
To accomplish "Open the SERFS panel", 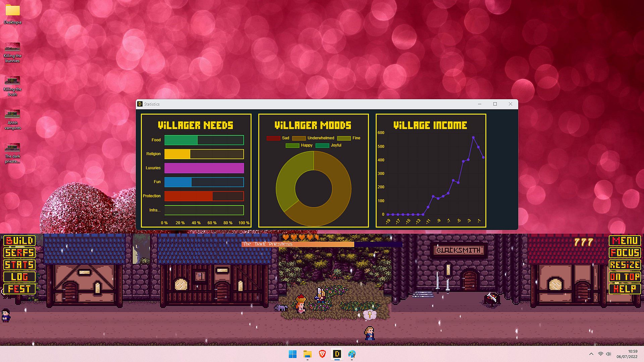I will [x=19, y=253].
